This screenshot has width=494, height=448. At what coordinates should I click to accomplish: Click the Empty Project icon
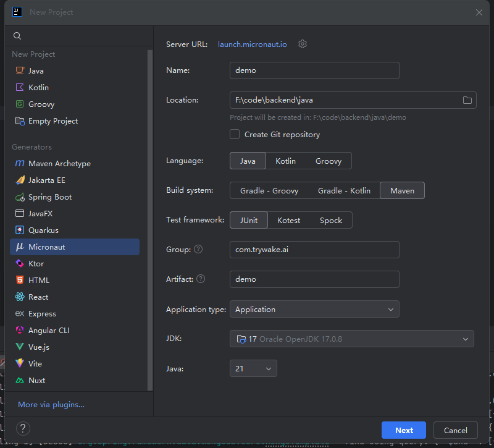pos(20,120)
